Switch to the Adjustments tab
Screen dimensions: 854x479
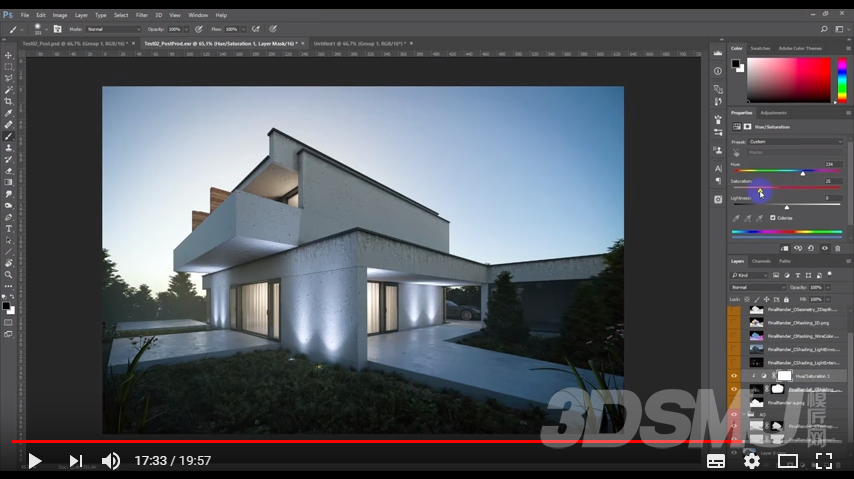tap(773, 113)
